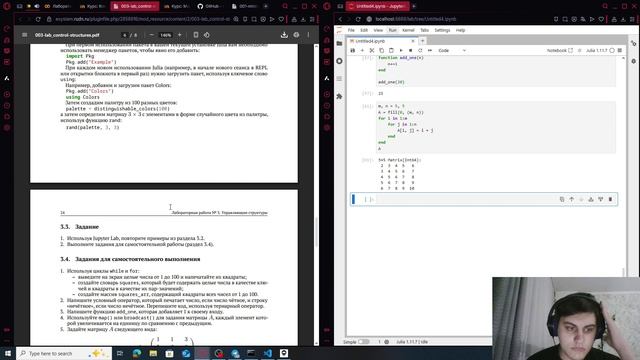
Task: Open in Notebook button in toolbar
Action: (560, 51)
